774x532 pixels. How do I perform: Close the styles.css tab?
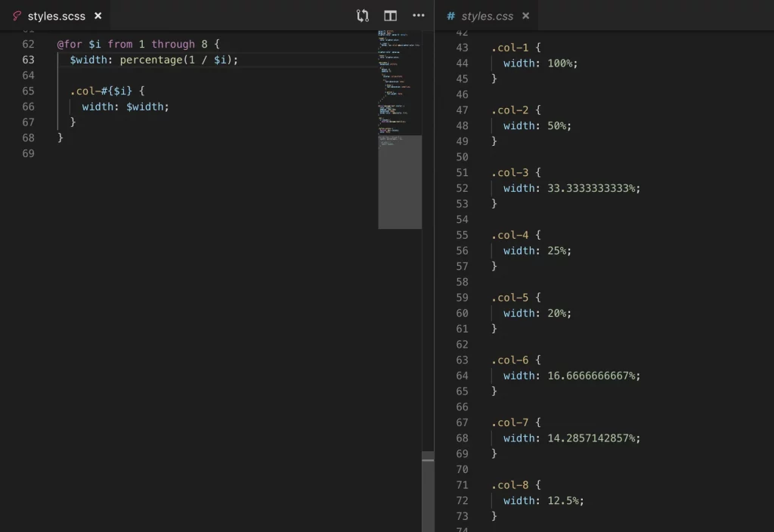526,16
